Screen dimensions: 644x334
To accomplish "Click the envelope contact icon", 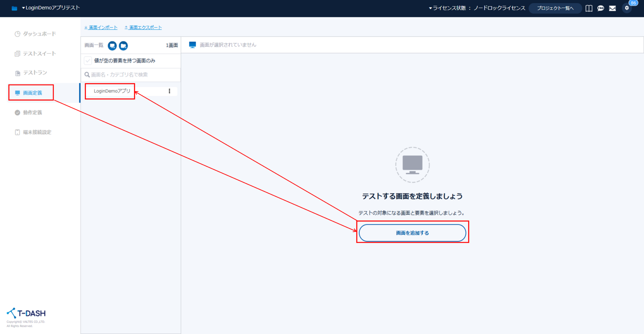I will click(x=612, y=8).
